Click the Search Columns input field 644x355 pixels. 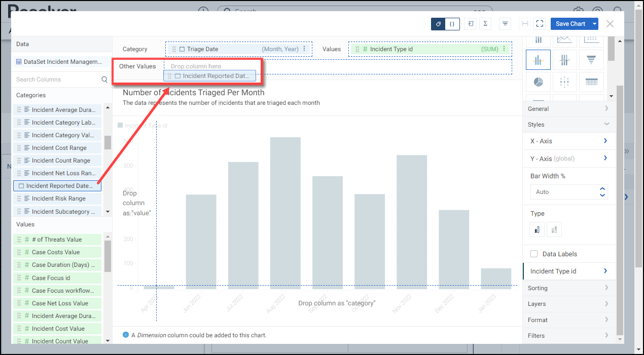[x=56, y=80]
